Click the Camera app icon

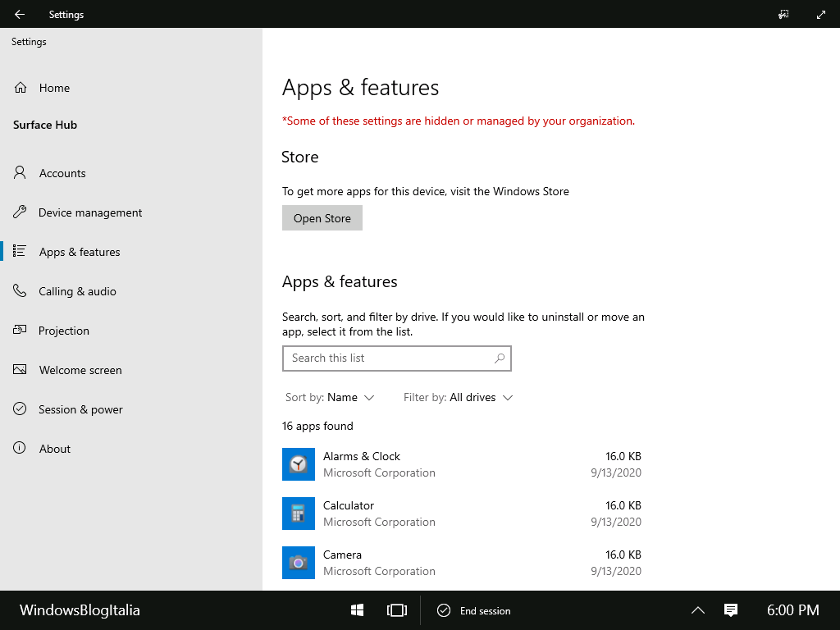(299, 563)
